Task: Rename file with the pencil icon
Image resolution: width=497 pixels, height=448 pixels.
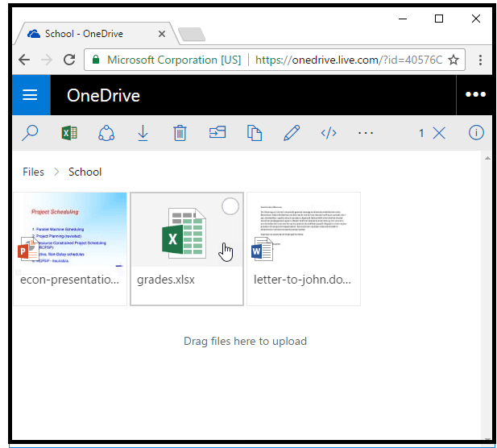Action: coord(292,132)
